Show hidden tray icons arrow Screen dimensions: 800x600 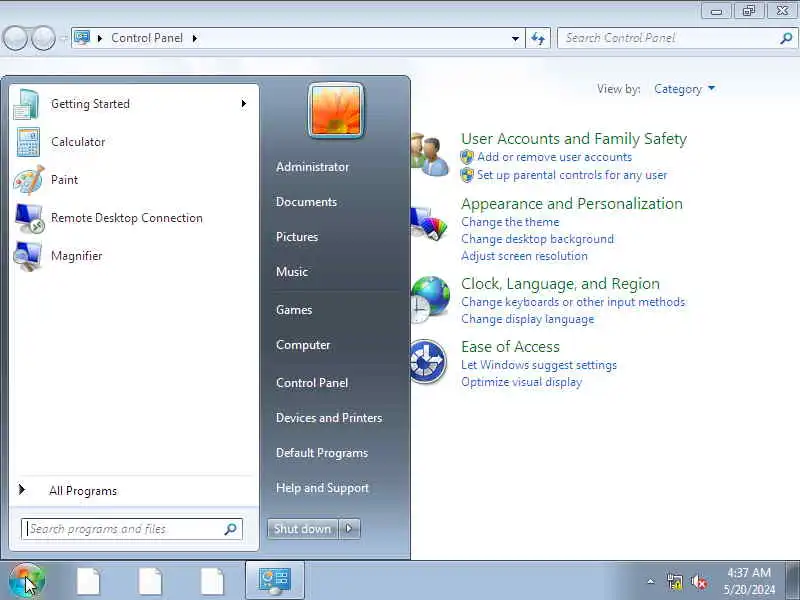pos(651,581)
